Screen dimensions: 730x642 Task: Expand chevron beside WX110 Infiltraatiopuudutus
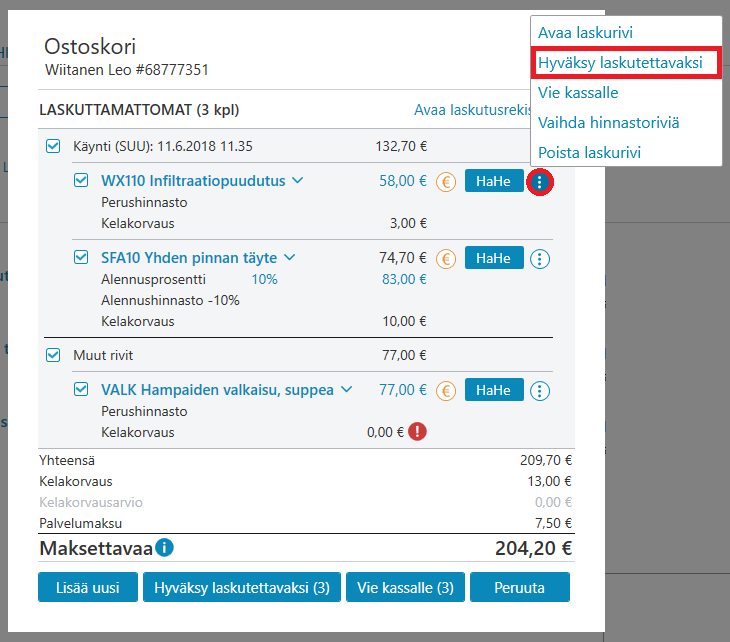coord(297,180)
